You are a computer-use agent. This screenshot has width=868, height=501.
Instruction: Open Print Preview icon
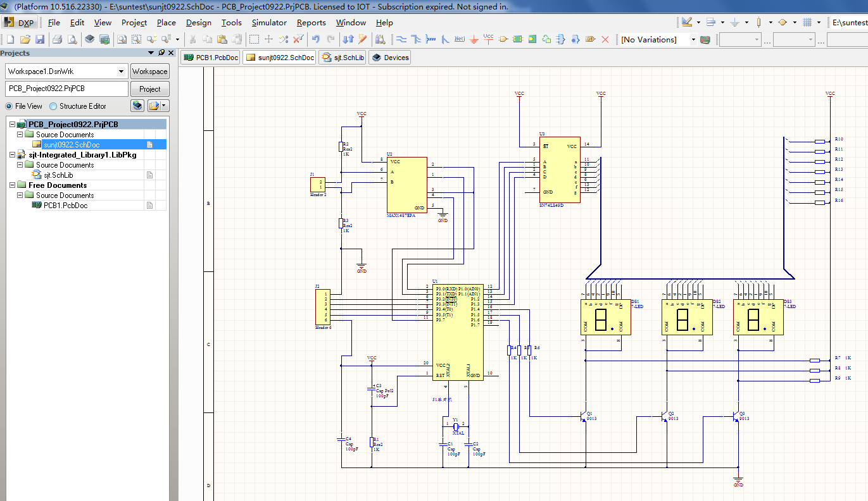point(72,39)
